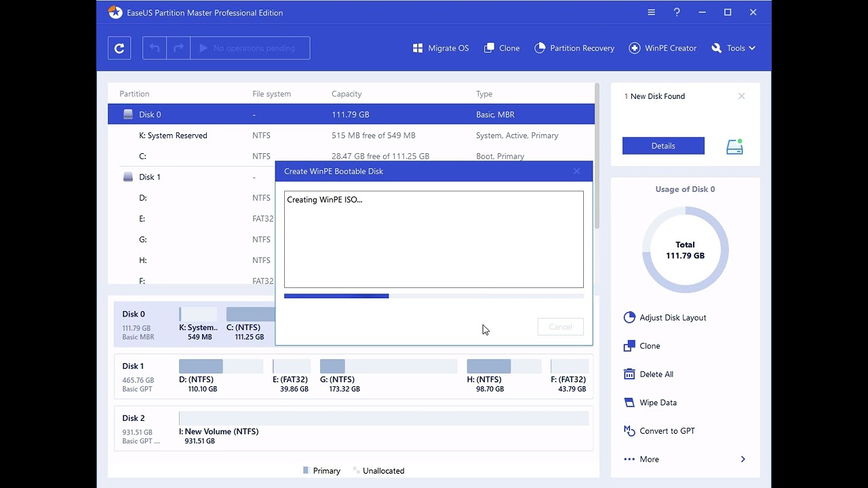This screenshot has height=488, width=868.
Task: Click the Disk 0 drive icon in list
Action: point(128,115)
